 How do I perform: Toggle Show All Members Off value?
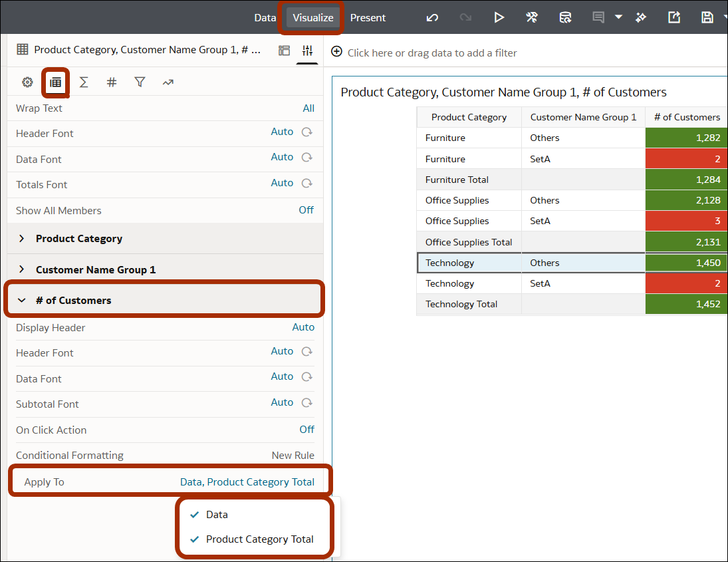(x=306, y=210)
